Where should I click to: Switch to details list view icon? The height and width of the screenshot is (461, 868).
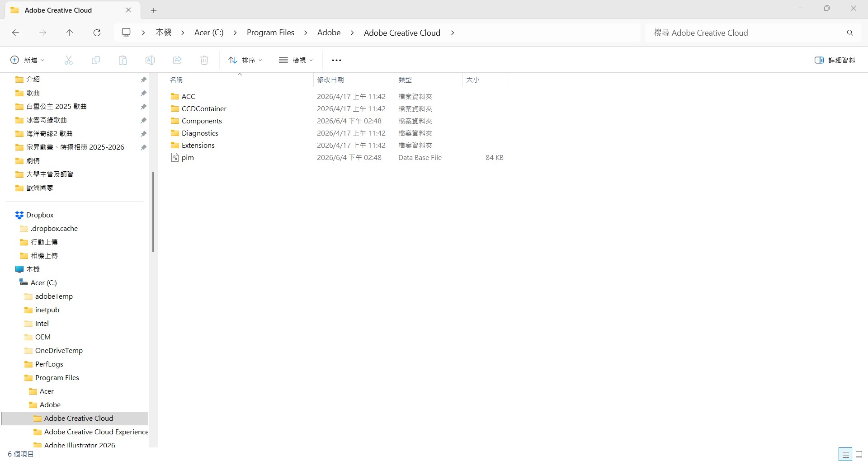click(845, 454)
